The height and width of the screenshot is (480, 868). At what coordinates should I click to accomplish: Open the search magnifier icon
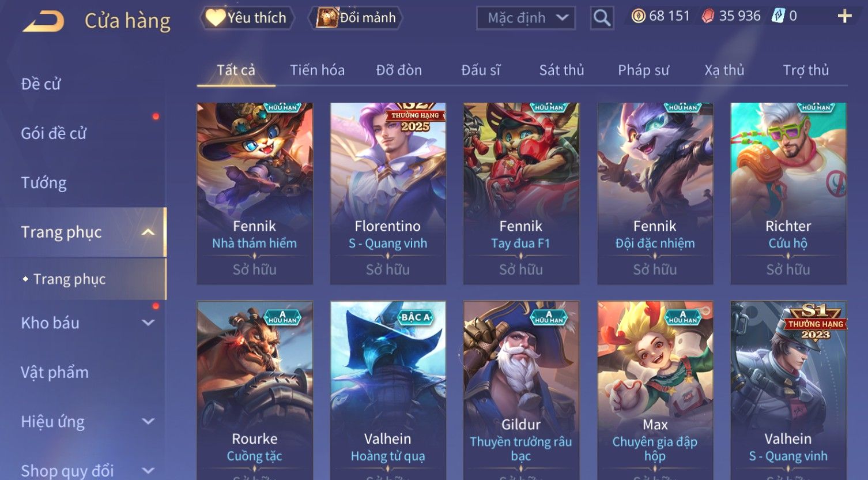602,18
